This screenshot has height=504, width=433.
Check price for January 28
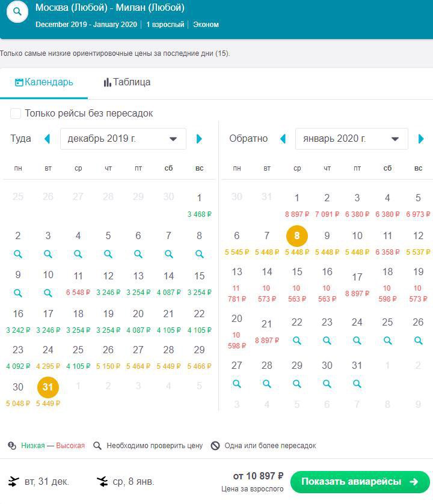266,383
